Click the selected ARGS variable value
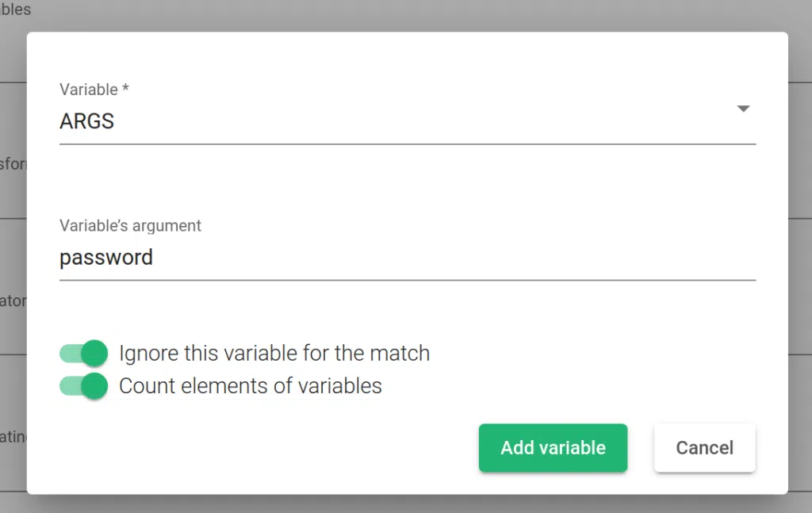 pos(87,121)
